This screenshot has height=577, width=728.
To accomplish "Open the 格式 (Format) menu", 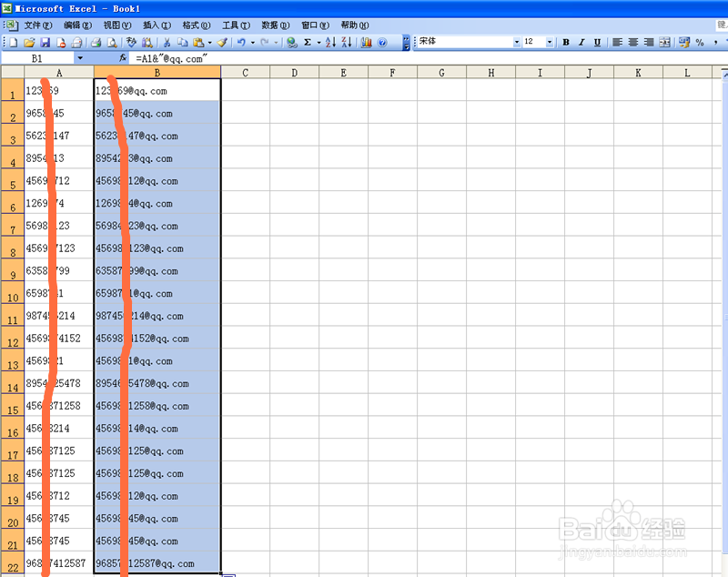I will click(196, 25).
